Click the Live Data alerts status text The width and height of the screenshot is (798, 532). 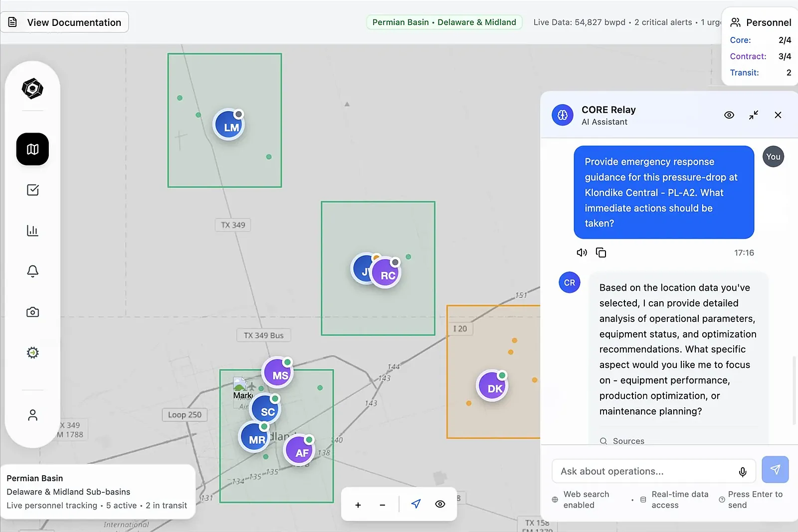(x=627, y=22)
